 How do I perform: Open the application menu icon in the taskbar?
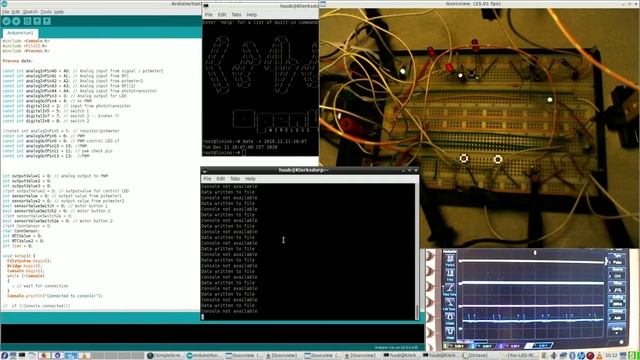click(4, 356)
